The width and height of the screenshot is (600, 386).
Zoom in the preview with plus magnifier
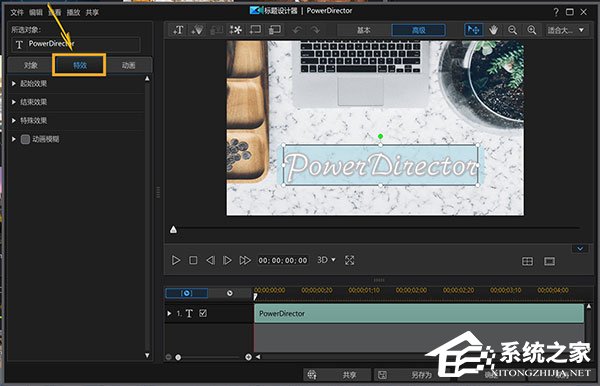point(532,30)
